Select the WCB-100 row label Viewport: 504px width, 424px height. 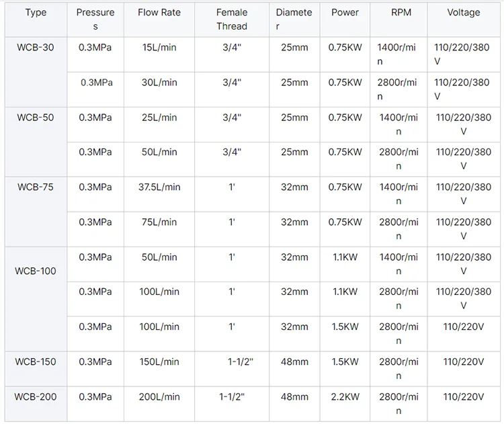pyautogui.click(x=36, y=299)
